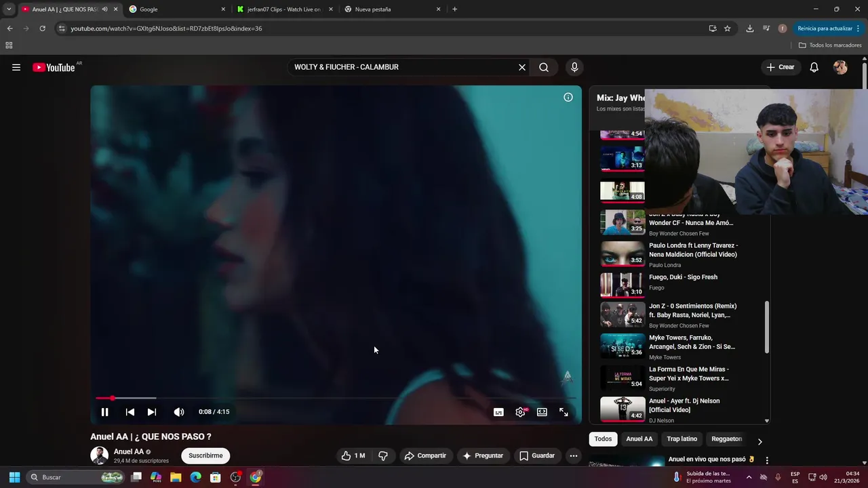Viewport: 868px width, 488px height.
Task: Open a new browser tab
Action: (454, 9)
